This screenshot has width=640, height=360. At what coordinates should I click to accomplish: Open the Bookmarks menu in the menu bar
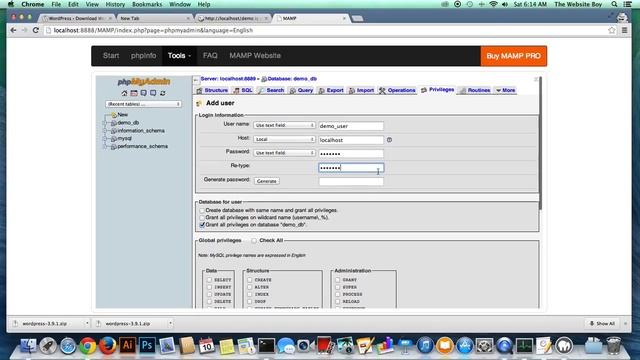click(x=147, y=4)
